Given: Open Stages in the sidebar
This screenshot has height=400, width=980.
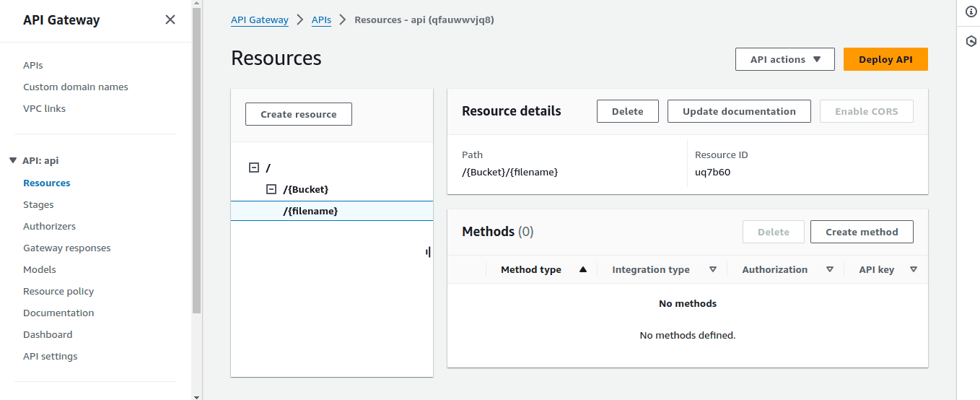Looking at the screenshot, I should pyautogui.click(x=38, y=204).
